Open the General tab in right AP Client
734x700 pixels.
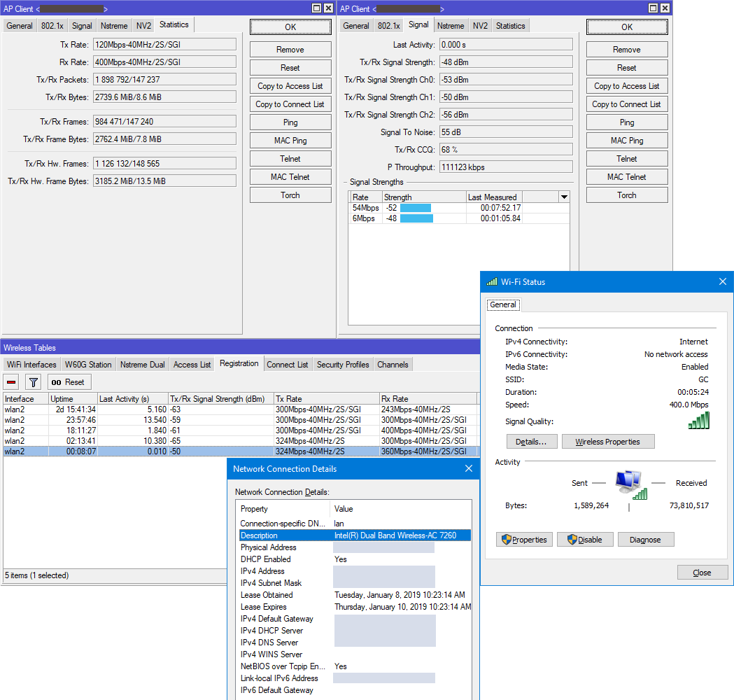[x=355, y=26]
